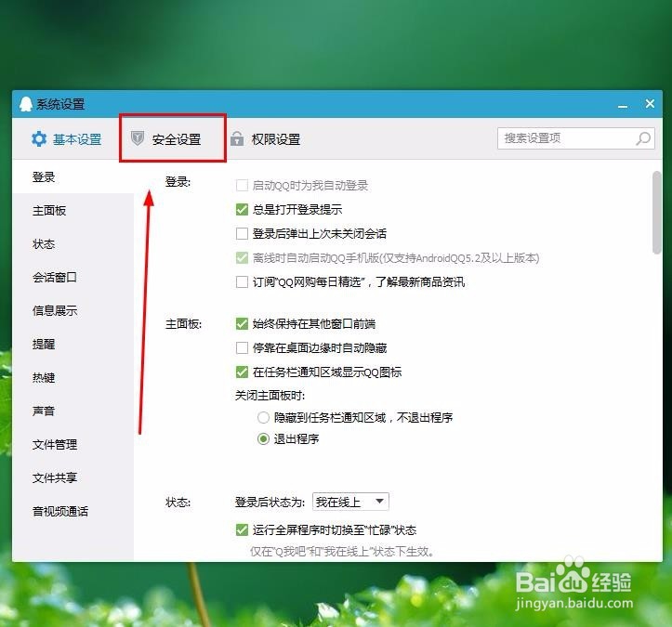Open the 安全设置 tab
The height and width of the screenshot is (627, 672).
pyautogui.click(x=166, y=139)
